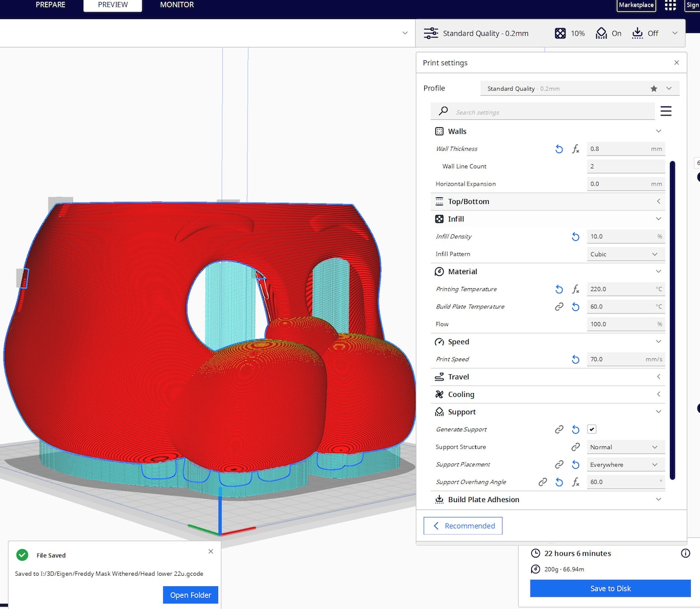Click the infill density icon in top toolbar
Screen dimensions: 700x609
559,33
